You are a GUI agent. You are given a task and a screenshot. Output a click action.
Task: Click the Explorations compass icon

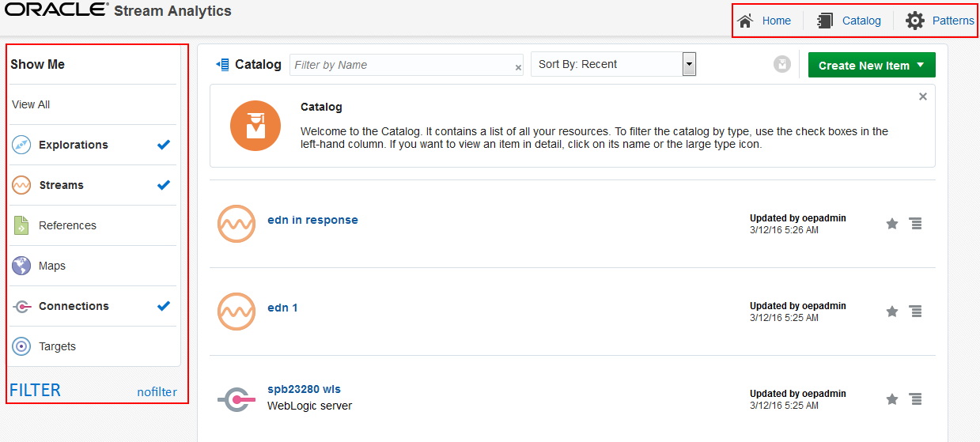[21, 145]
